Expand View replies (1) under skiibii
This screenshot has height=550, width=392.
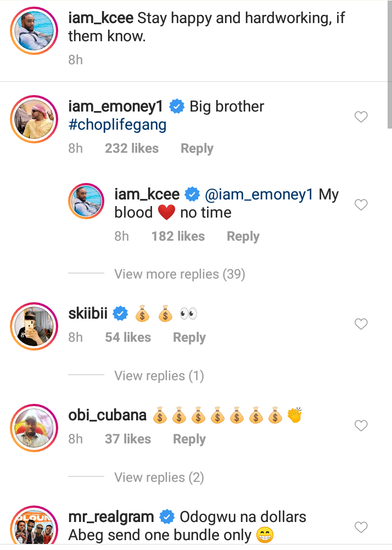point(159,376)
